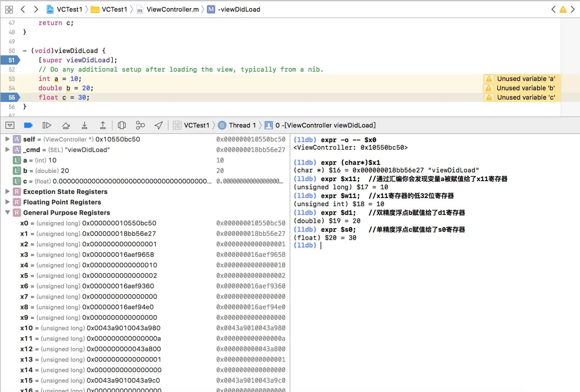This screenshot has width=580, height=392.
Task: Click the register icon beside General Purpose Registers
Action: (x=17, y=212)
